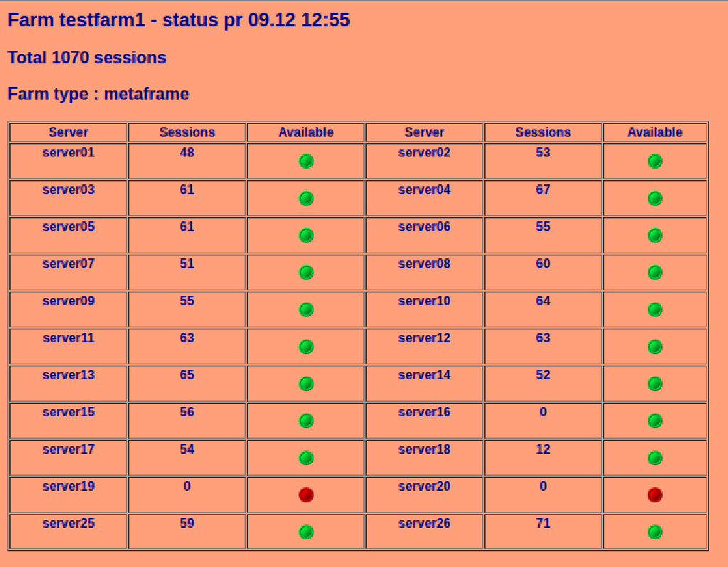
Task: Click the second Server column header
Action: point(424,132)
